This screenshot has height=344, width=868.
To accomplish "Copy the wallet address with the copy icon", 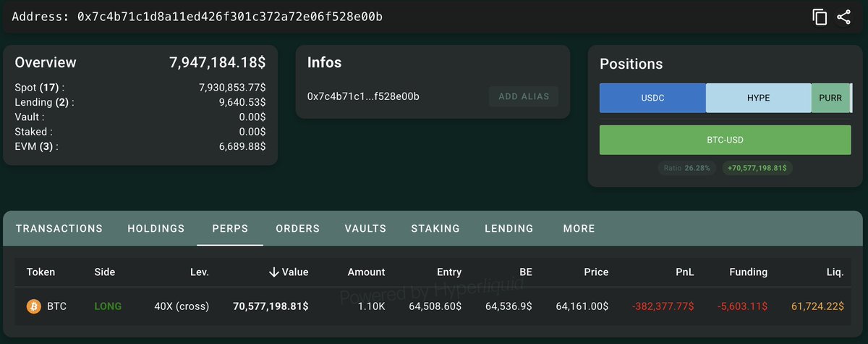I will [x=820, y=17].
